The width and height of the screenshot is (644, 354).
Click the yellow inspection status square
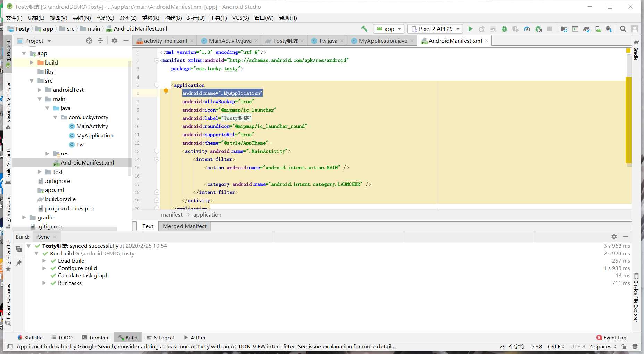coord(628,51)
